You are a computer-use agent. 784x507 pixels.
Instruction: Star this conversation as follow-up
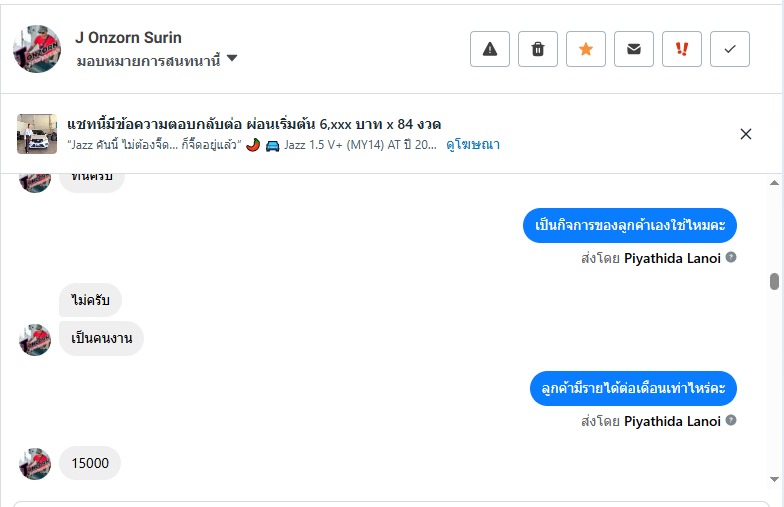(586, 49)
